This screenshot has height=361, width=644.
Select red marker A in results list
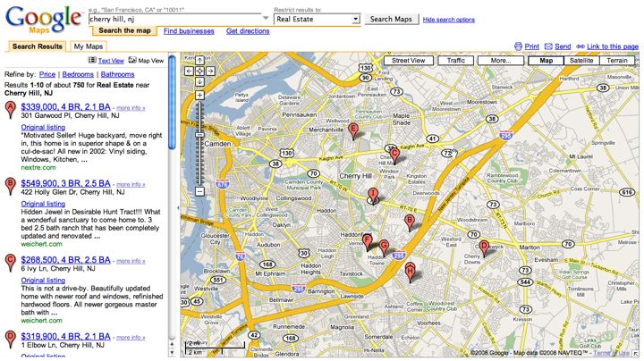click(x=10, y=109)
